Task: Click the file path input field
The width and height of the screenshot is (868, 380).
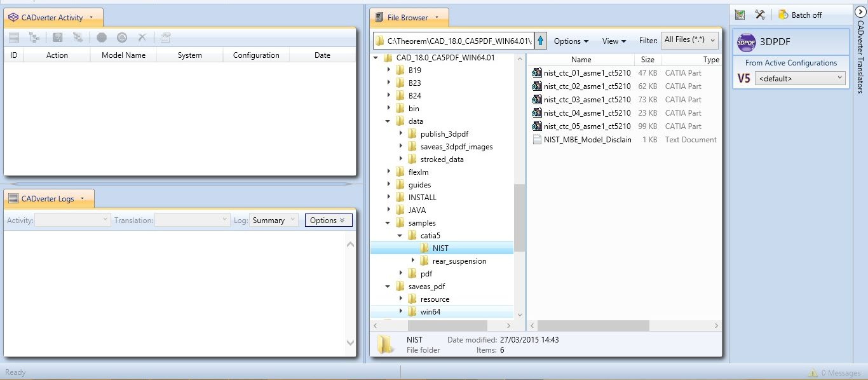Action: coord(454,41)
